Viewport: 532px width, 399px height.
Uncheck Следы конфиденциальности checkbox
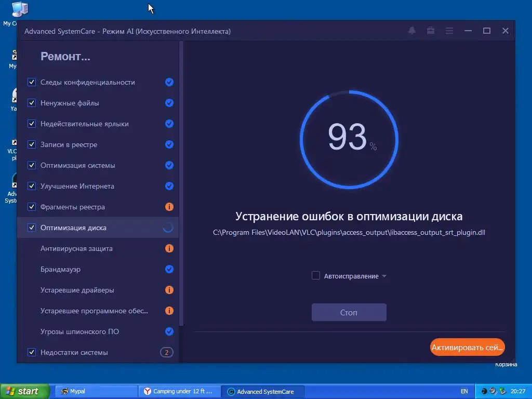[32, 82]
